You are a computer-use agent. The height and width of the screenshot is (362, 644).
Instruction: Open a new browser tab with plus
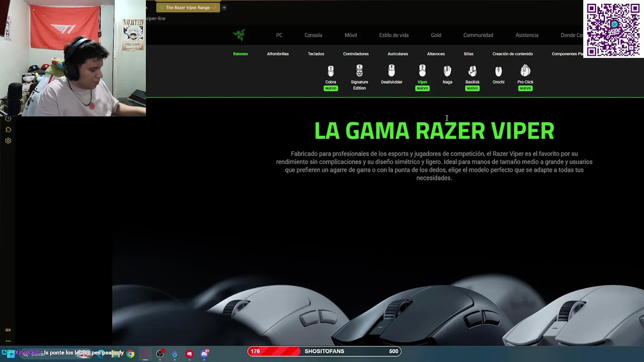pos(224,8)
